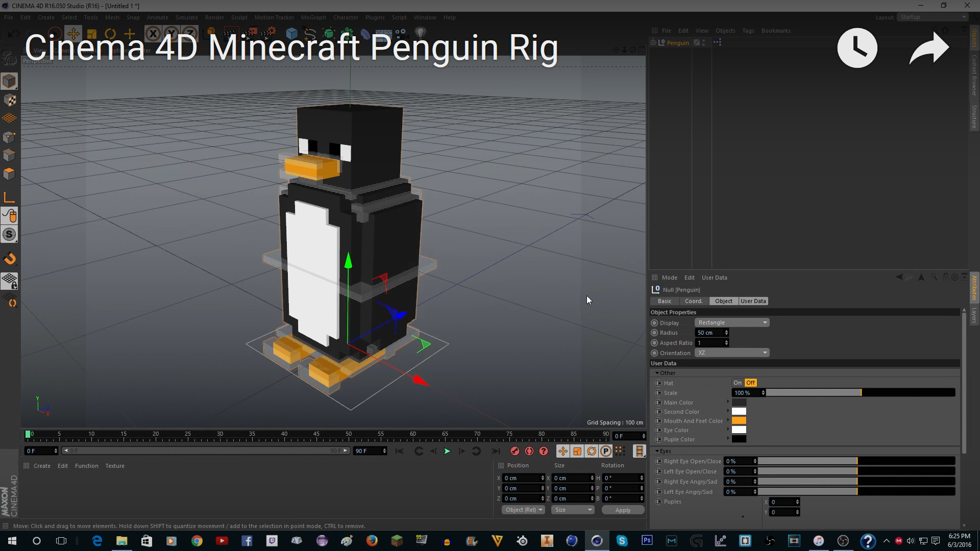This screenshot has width=980, height=551.
Task: Collapse the Eyes user data group
Action: click(x=657, y=451)
